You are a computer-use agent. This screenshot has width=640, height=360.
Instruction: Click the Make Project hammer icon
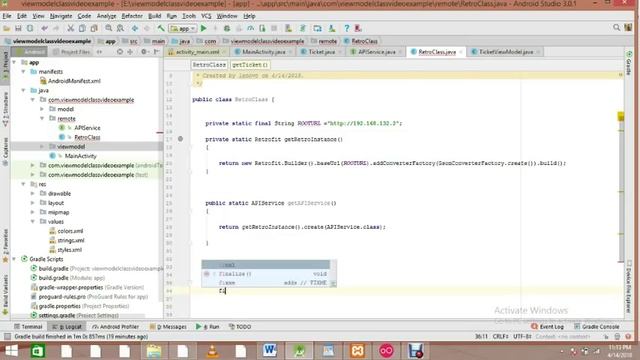(161, 29)
